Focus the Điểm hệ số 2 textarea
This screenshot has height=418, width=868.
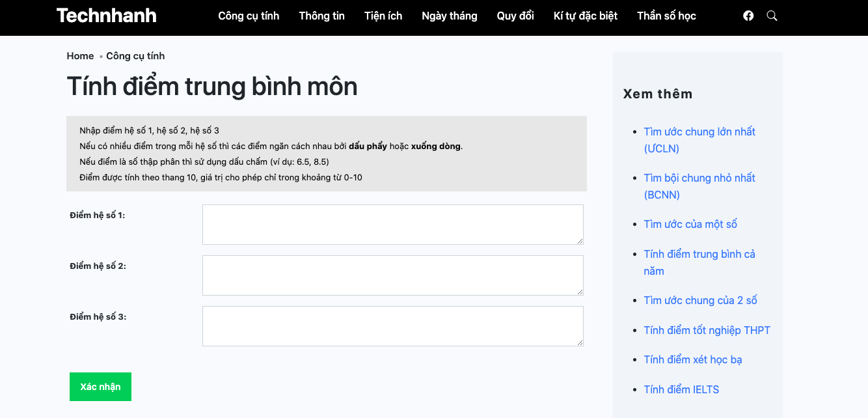tap(393, 275)
